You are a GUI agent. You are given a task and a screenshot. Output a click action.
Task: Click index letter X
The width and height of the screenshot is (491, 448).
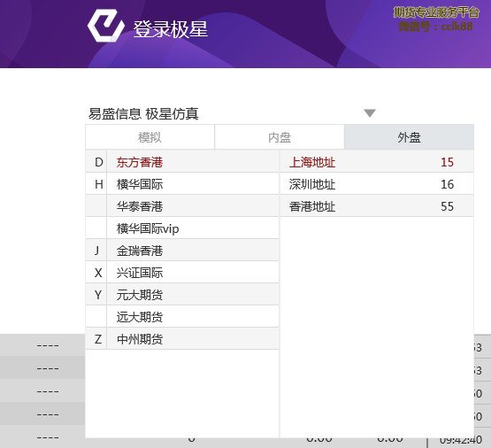point(98,273)
